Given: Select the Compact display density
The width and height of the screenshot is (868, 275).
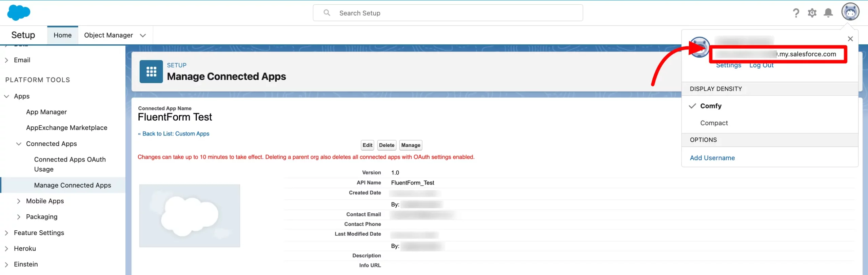Looking at the screenshot, I should coord(714,123).
